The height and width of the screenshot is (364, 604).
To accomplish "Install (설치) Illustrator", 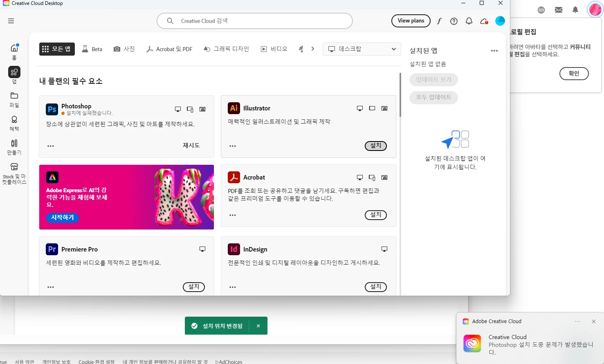I will (x=376, y=146).
